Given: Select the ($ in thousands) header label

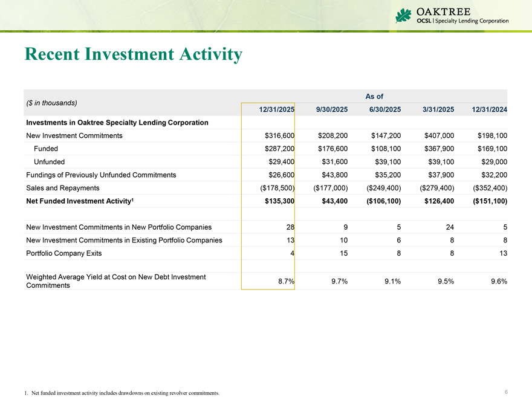Looking at the screenshot, I should tap(51, 103).
